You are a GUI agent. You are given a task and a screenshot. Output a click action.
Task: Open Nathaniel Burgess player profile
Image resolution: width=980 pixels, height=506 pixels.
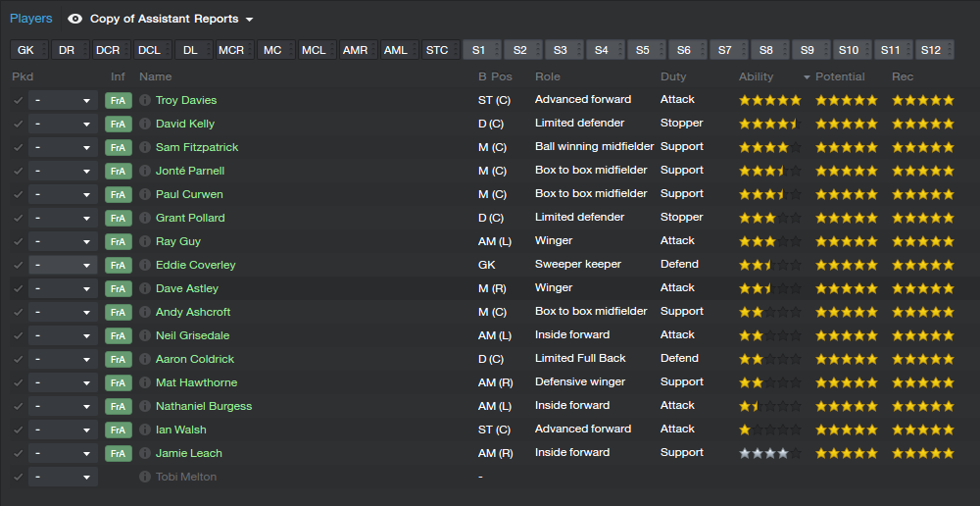coord(204,406)
